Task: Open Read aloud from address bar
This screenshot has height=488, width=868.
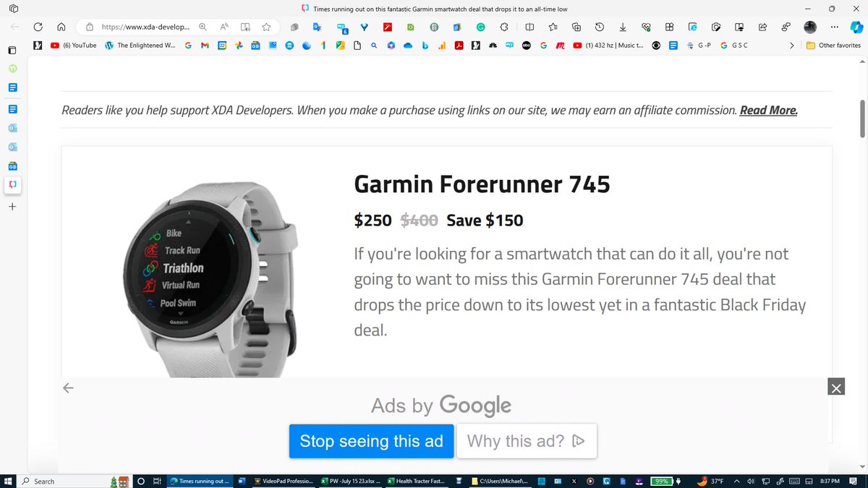Action: 224,27
